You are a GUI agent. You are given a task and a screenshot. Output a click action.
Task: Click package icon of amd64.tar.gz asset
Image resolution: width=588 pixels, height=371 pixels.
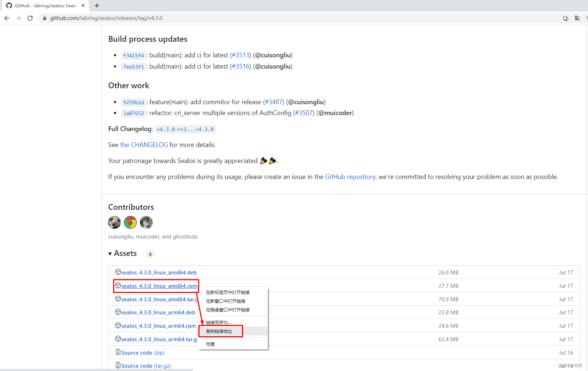pyautogui.click(x=118, y=299)
